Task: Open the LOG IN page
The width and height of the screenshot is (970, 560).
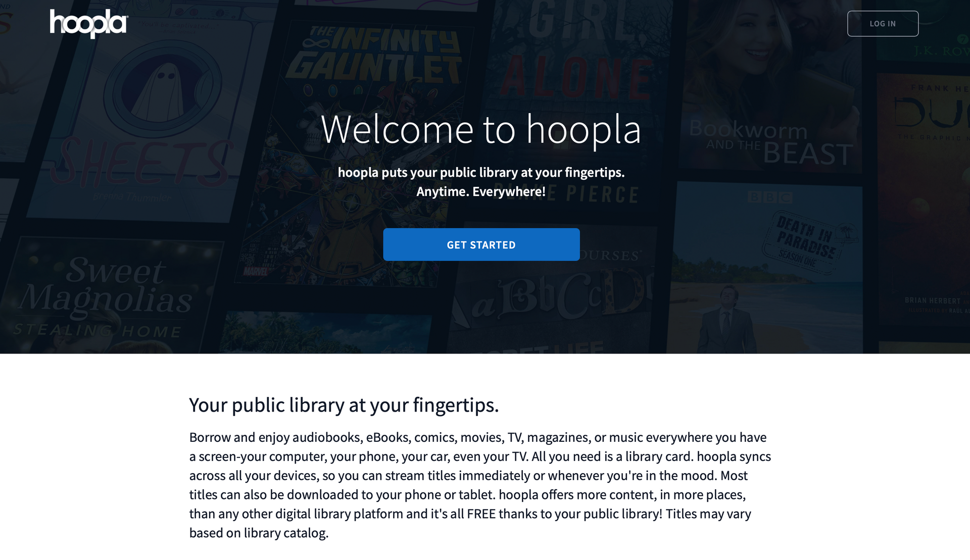Action: click(883, 23)
